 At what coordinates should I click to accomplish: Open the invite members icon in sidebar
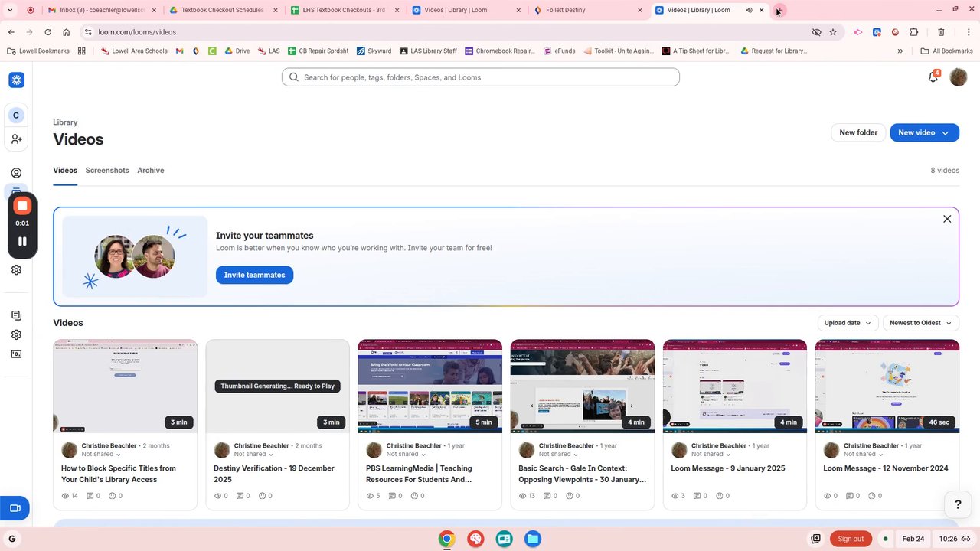pos(16,139)
